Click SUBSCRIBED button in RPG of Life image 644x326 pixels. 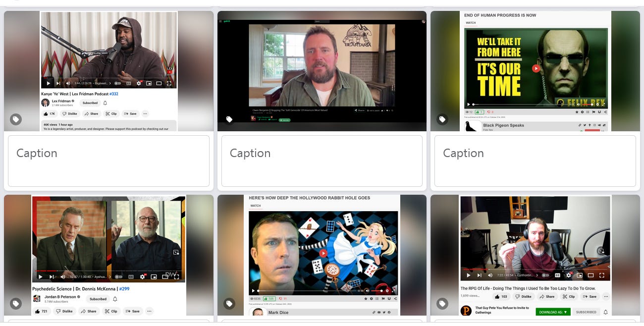[x=586, y=312]
